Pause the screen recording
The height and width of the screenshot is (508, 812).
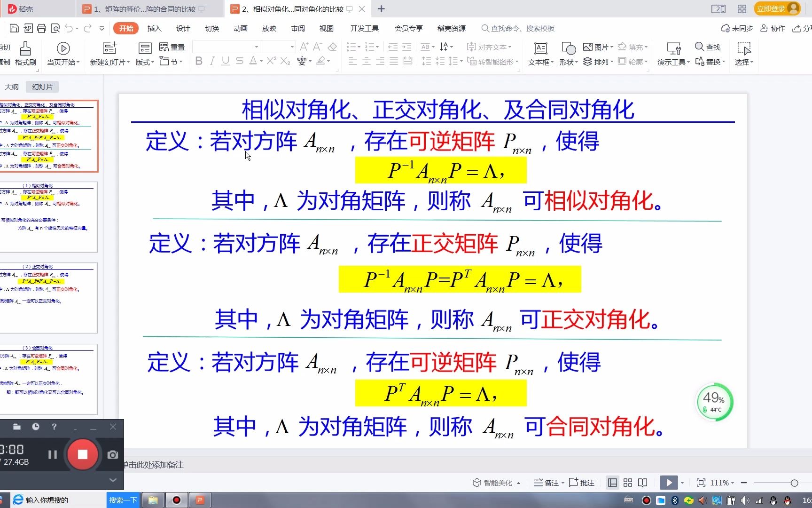click(x=53, y=454)
